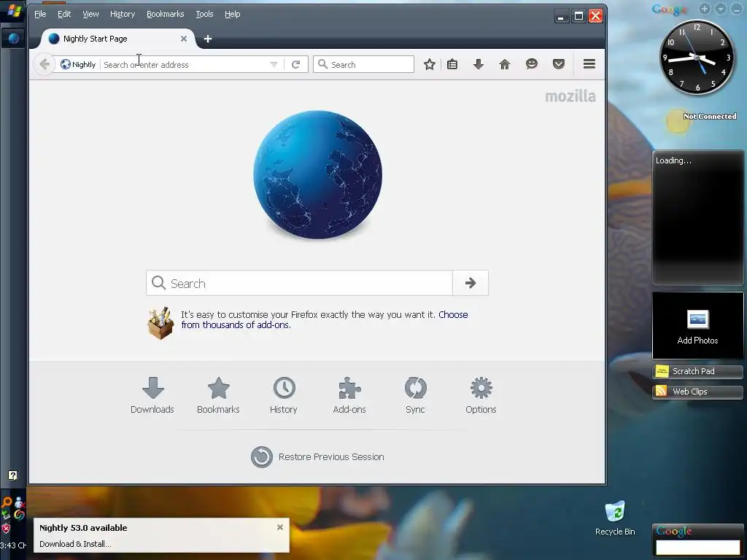Focus the large start page Search field

coord(299,283)
